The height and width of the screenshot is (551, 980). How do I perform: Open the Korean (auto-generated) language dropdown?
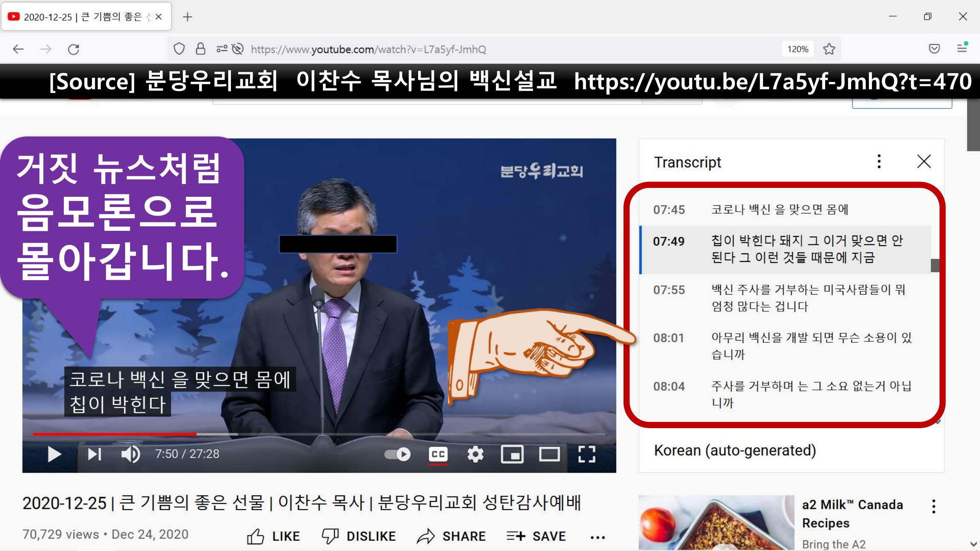pyautogui.click(x=735, y=450)
